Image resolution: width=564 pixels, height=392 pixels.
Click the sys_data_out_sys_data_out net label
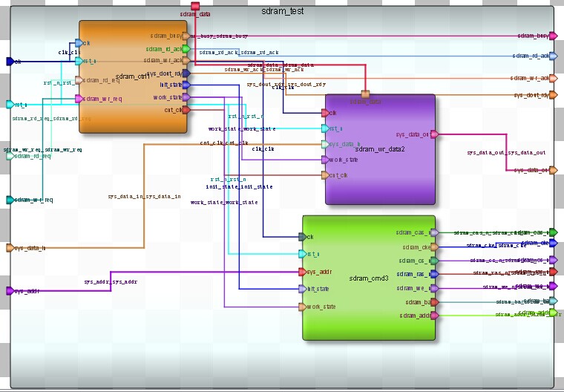[506, 153]
